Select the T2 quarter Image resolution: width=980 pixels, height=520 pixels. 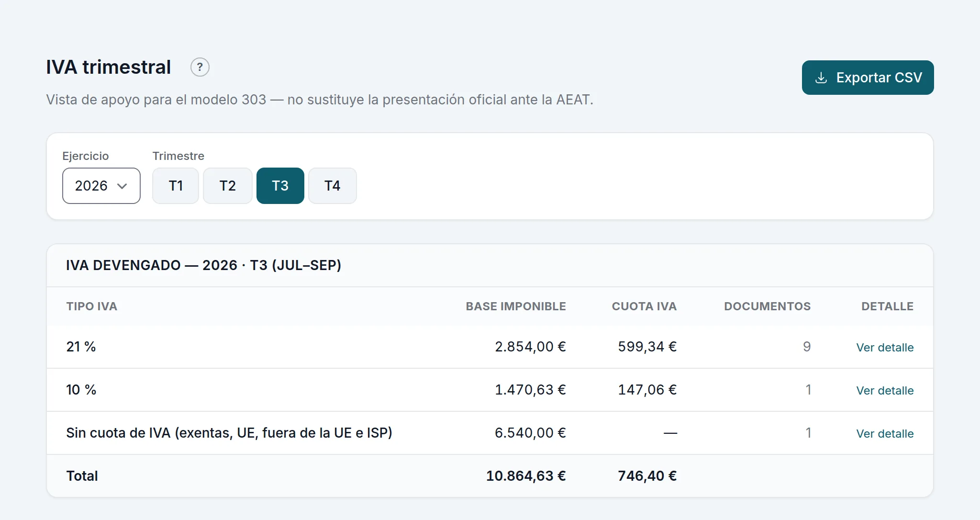pyautogui.click(x=228, y=186)
